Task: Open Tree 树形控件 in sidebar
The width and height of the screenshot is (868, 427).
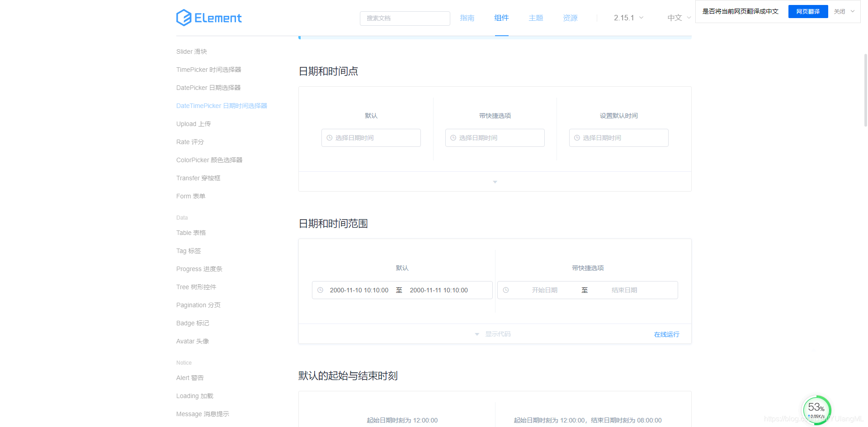Action: pyautogui.click(x=196, y=287)
